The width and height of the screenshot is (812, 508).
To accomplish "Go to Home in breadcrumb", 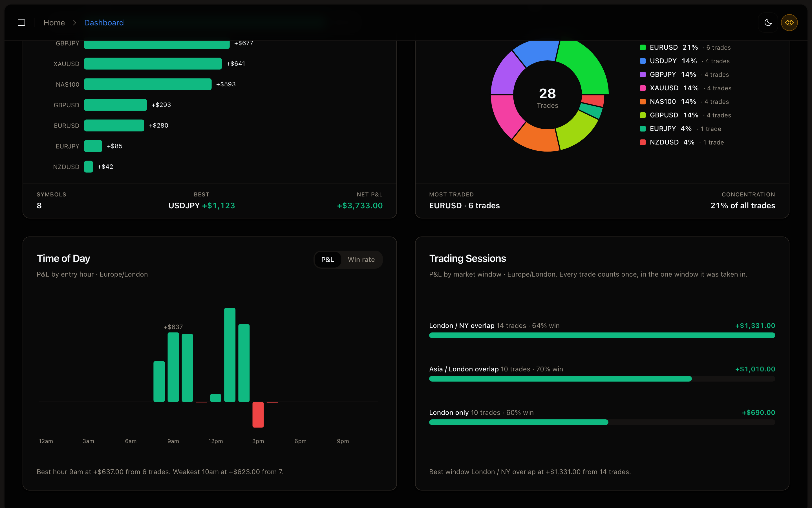I will point(54,23).
